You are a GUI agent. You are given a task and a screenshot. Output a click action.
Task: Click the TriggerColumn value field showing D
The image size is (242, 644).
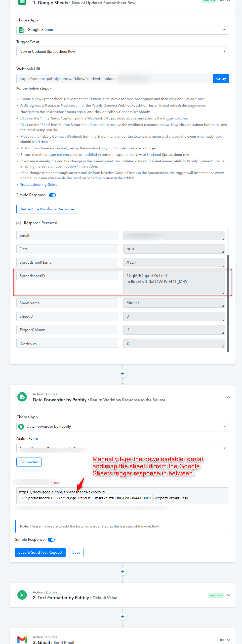[174, 330]
